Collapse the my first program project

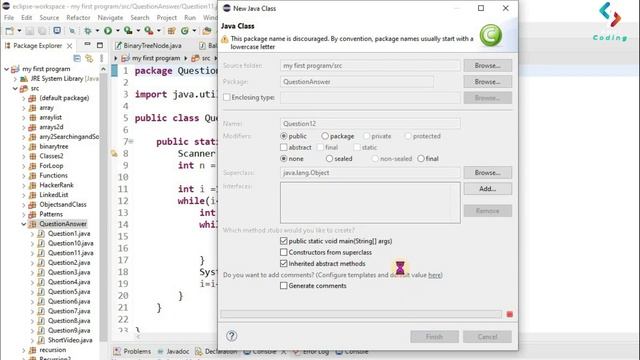click(7, 69)
